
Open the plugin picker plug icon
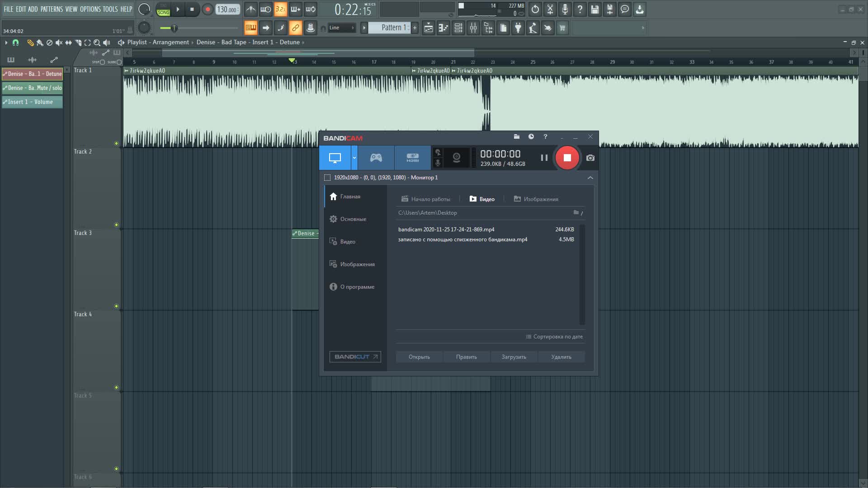[518, 28]
